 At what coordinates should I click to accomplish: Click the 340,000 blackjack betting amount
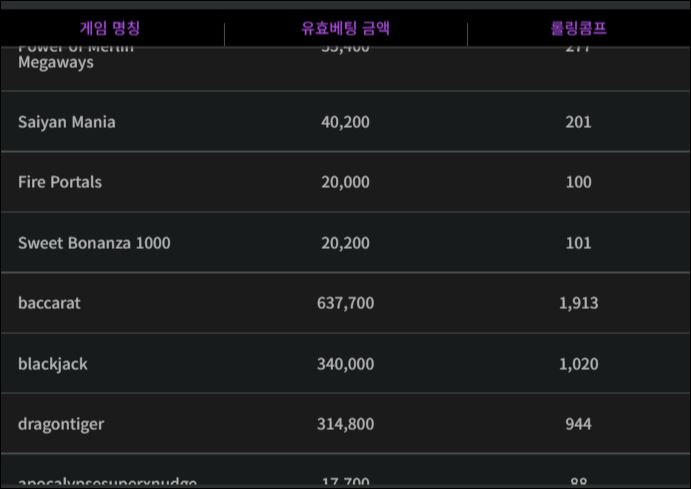[x=346, y=364]
